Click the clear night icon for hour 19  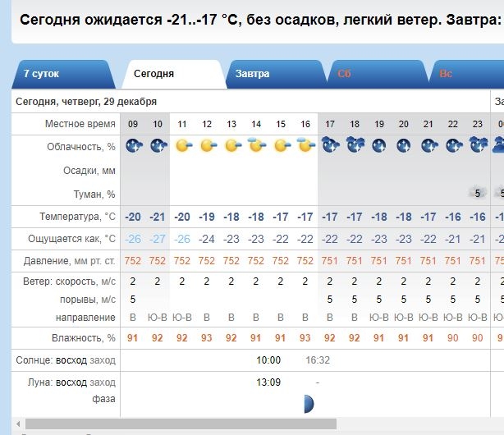point(379,145)
